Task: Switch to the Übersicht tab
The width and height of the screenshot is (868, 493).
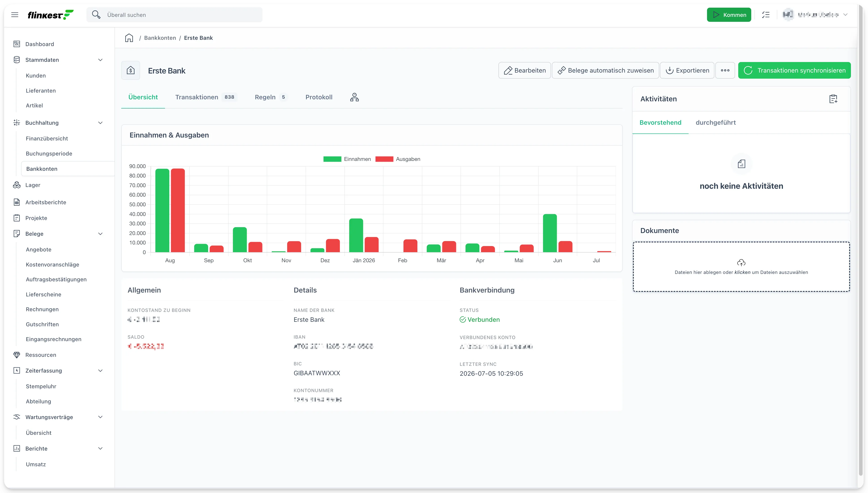Action: point(143,97)
